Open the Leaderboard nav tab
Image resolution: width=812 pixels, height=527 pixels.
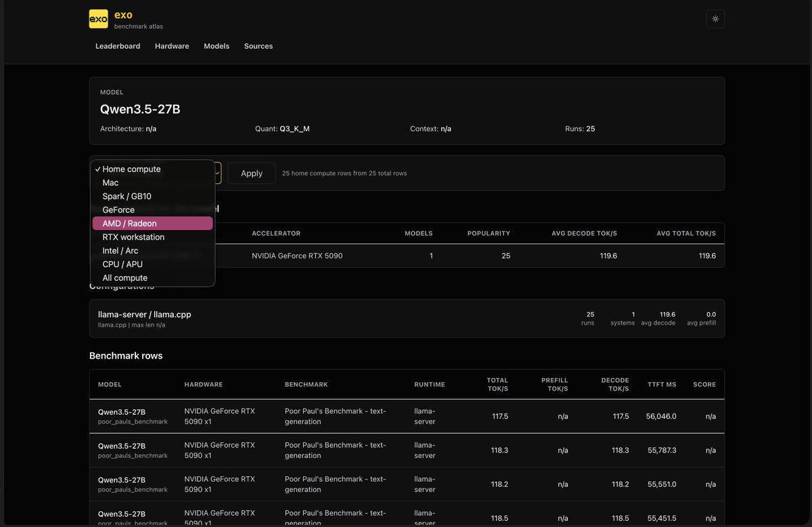pyautogui.click(x=118, y=46)
